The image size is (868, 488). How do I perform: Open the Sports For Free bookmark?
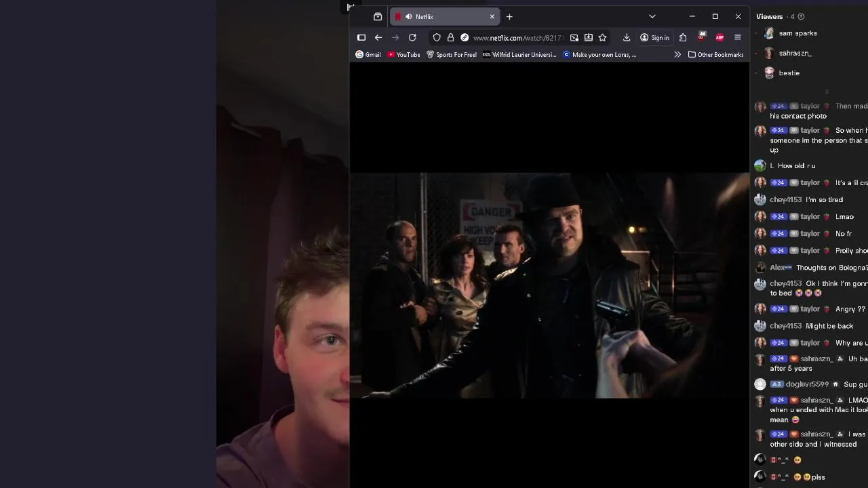pyautogui.click(x=452, y=54)
